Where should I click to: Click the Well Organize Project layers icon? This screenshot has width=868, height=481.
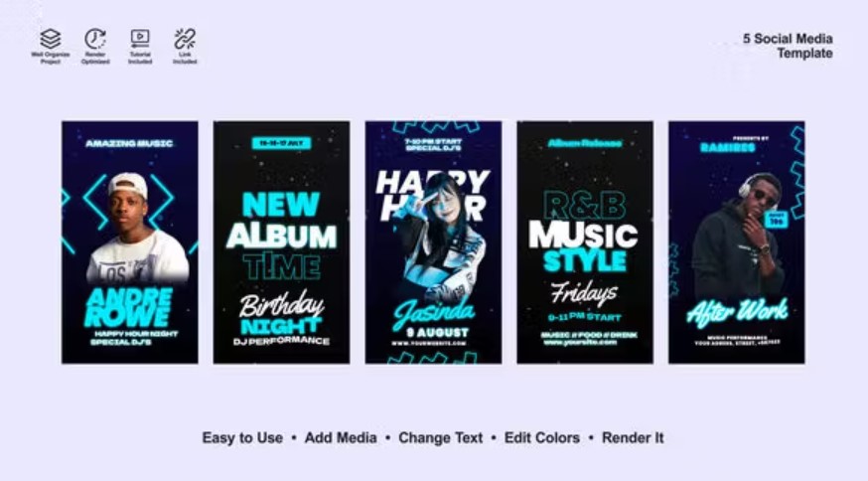pyautogui.click(x=51, y=39)
